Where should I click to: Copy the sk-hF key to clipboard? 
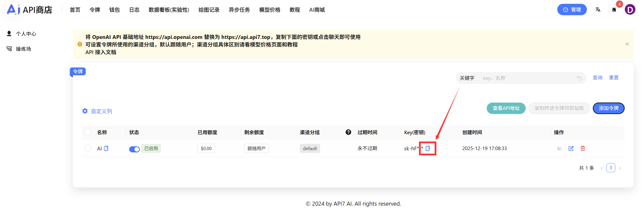428,149
